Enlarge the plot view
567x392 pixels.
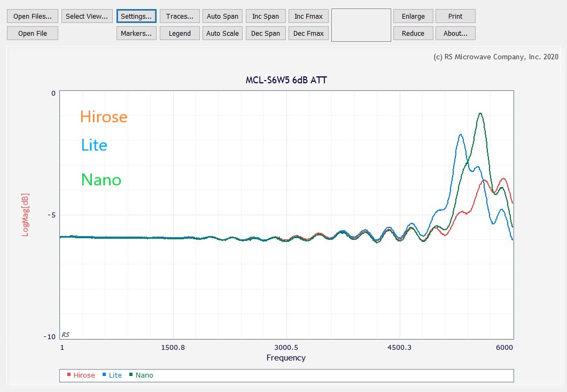413,16
